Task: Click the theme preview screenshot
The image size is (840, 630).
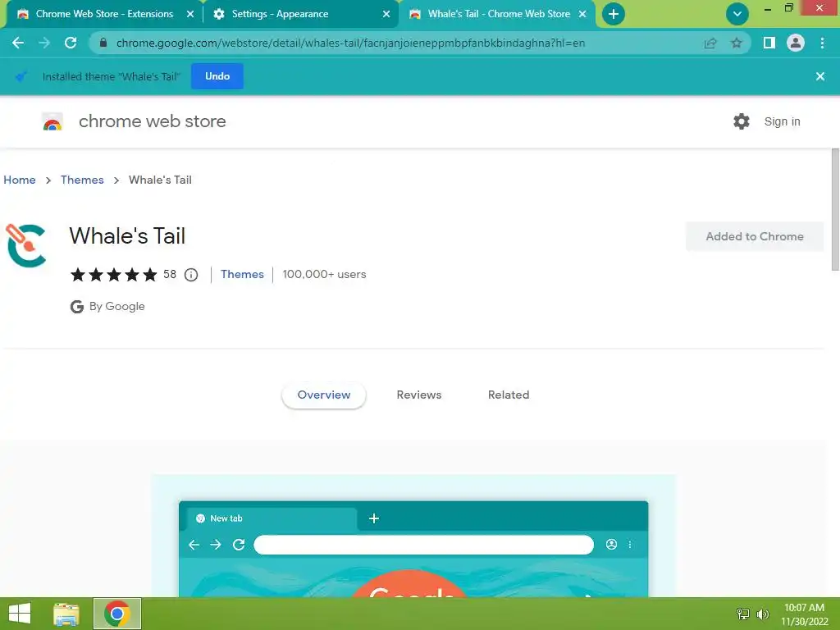Action: [413, 536]
